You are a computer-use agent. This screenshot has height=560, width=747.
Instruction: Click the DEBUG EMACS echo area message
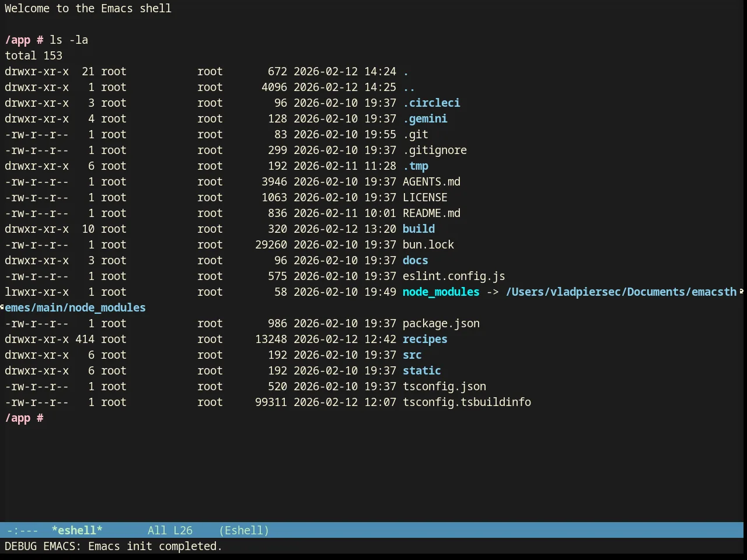click(113, 546)
